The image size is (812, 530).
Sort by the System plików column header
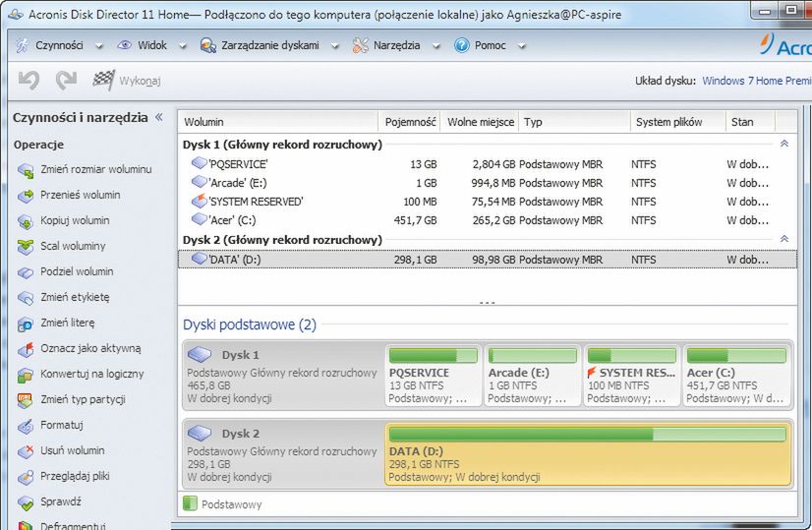pos(678,122)
